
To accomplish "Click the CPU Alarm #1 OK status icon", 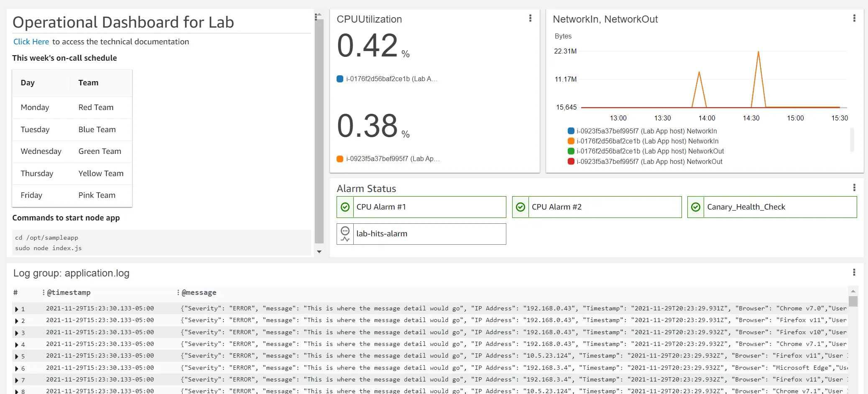I will coord(345,207).
